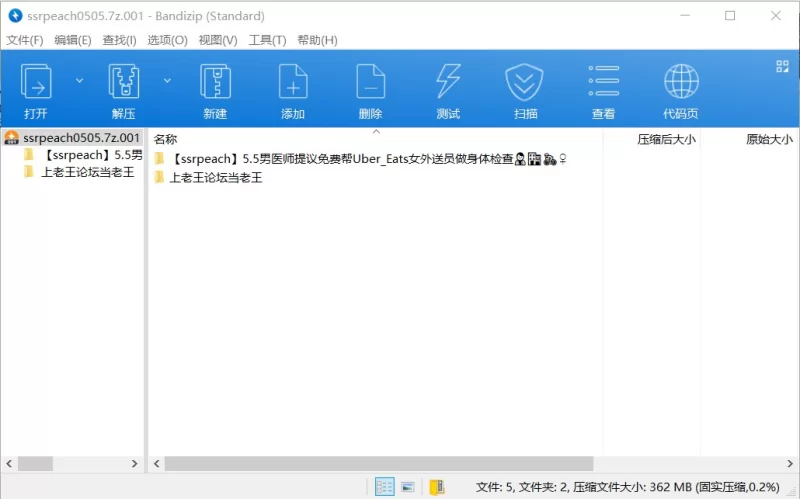Open the 查找(I) menu
The width and height of the screenshot is (800, 499).
(119, 40)
